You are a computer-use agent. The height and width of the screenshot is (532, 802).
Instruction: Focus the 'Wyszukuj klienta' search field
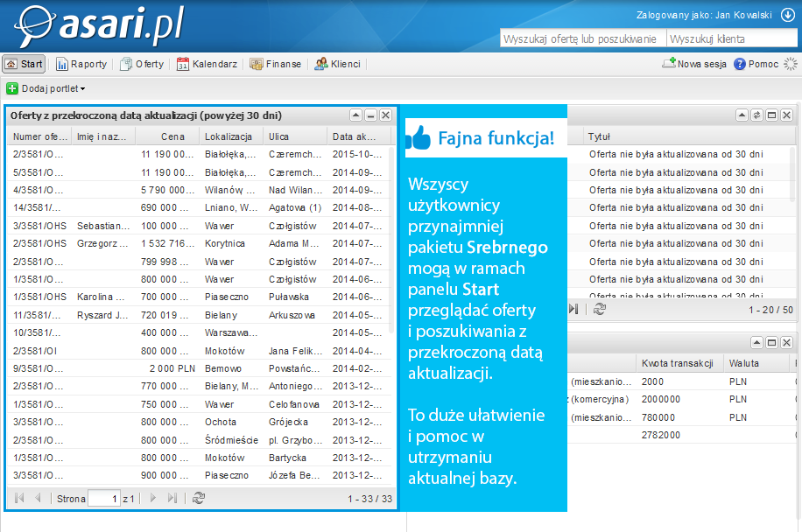tap(732, 38)
